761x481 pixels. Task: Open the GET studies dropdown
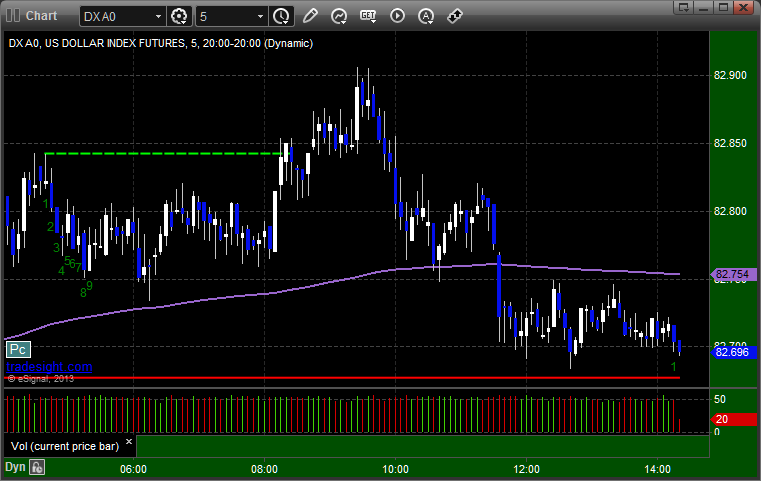point(368,16)
